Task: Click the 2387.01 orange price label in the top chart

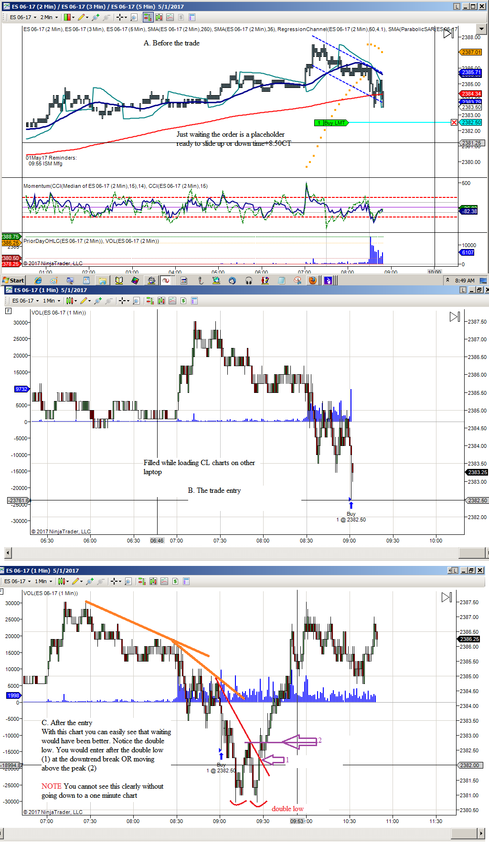Action: point(471,52)
